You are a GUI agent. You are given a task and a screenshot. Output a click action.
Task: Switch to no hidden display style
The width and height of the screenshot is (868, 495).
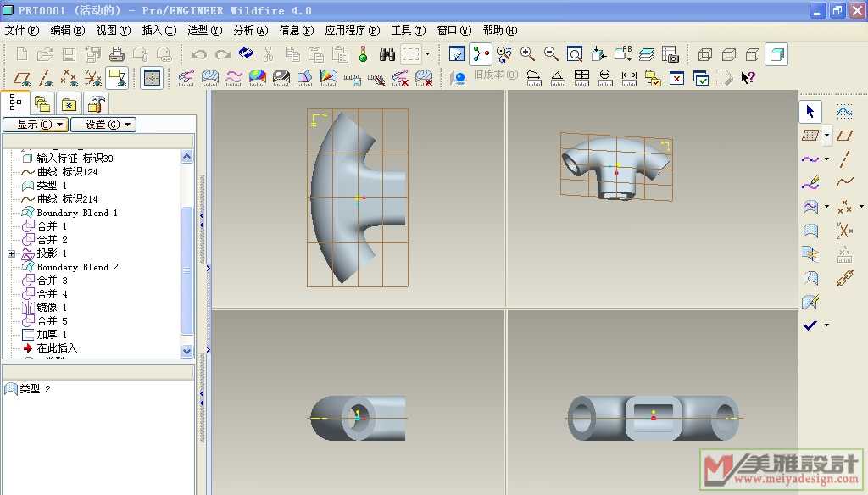[x=753, y=54]
